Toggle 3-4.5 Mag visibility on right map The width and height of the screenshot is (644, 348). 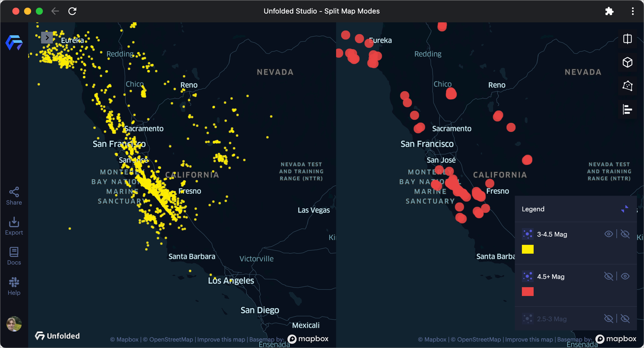click(x=625, y=234)
